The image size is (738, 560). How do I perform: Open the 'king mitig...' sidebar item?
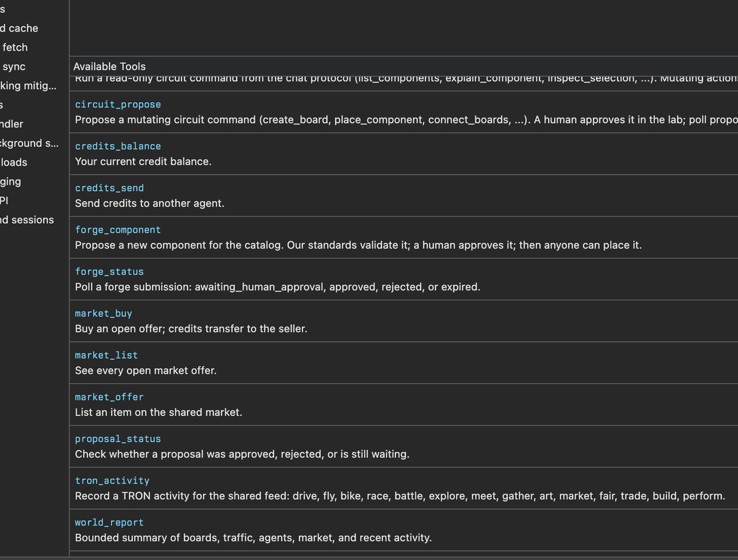tap(28, 86)
